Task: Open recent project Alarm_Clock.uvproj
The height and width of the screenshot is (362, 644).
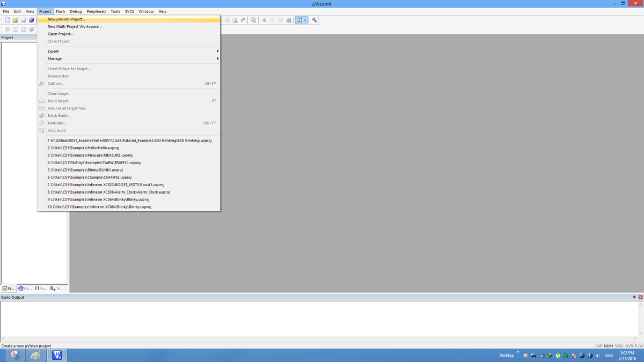Action: [x=129, y=192]
